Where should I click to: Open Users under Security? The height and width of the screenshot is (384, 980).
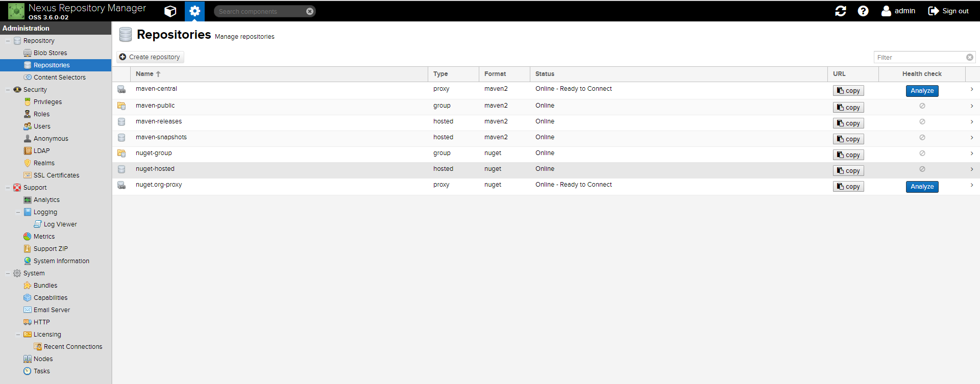click(42, 126)
